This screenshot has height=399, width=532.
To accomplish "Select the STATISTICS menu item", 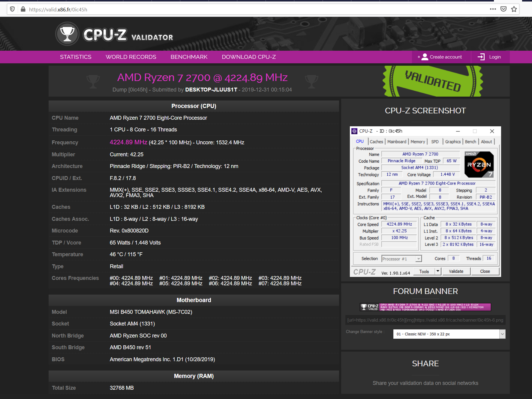I will (x=75, y=57).
